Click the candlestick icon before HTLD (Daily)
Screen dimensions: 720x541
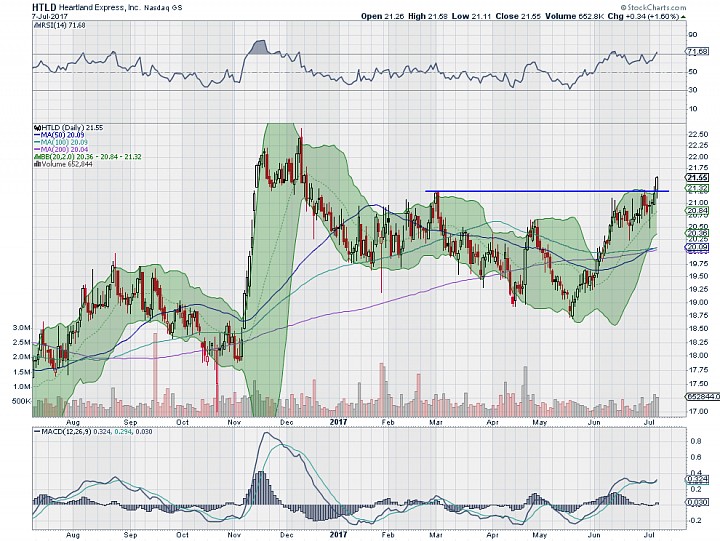38,127
